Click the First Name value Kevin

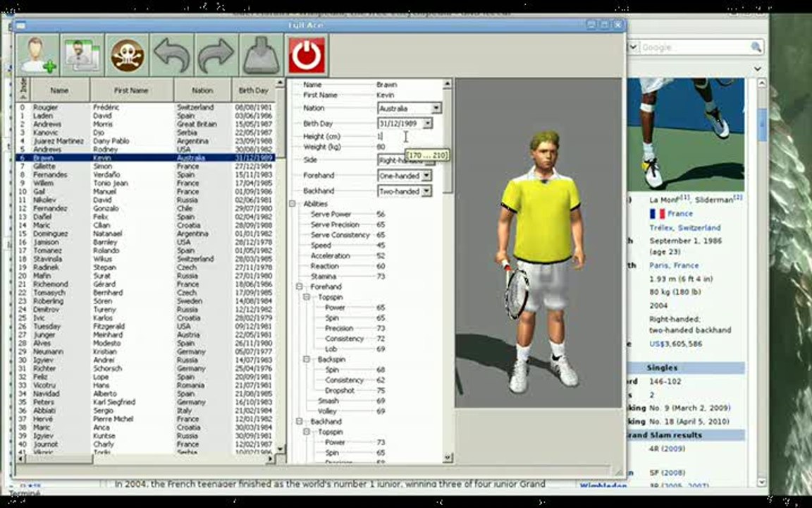(x=386, y=95)
